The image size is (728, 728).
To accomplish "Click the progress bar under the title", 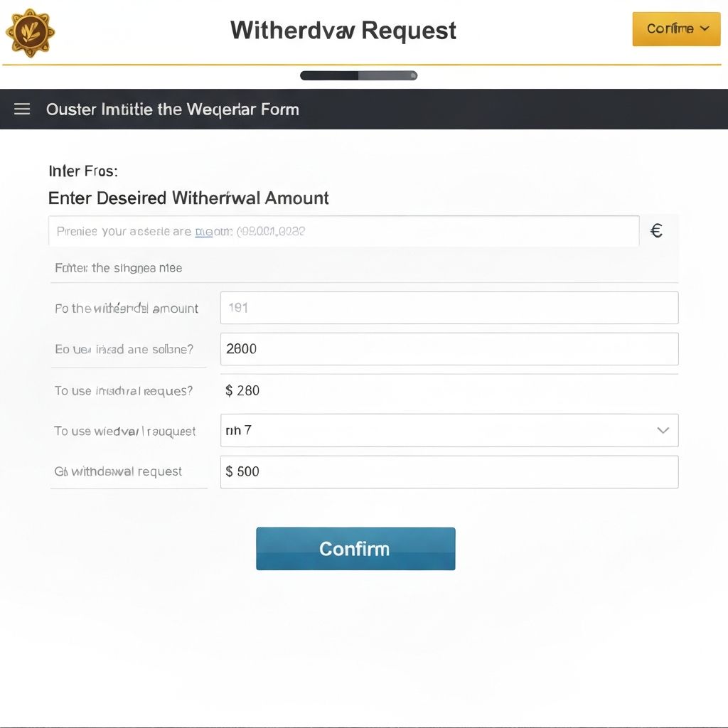I will click(x=358, y=75).
